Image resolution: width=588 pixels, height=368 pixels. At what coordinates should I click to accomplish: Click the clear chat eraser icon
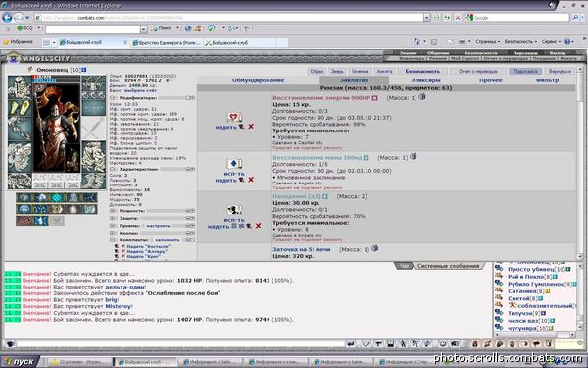point(366,343)
